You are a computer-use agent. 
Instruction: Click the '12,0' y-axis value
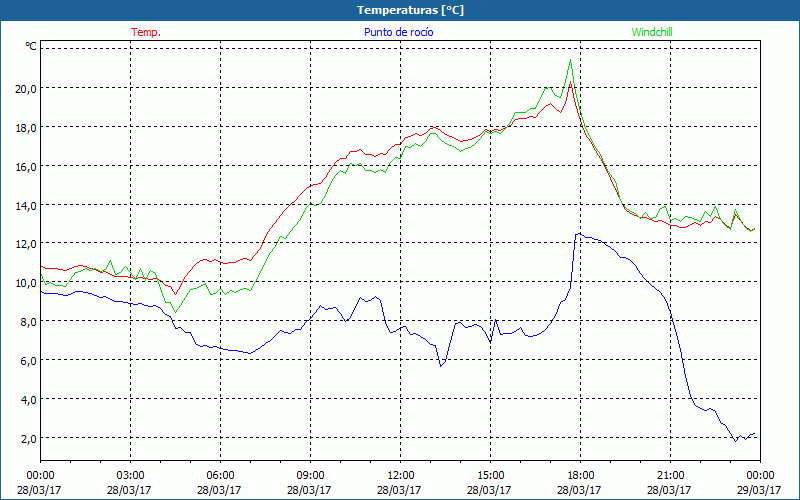coord(26,244)
